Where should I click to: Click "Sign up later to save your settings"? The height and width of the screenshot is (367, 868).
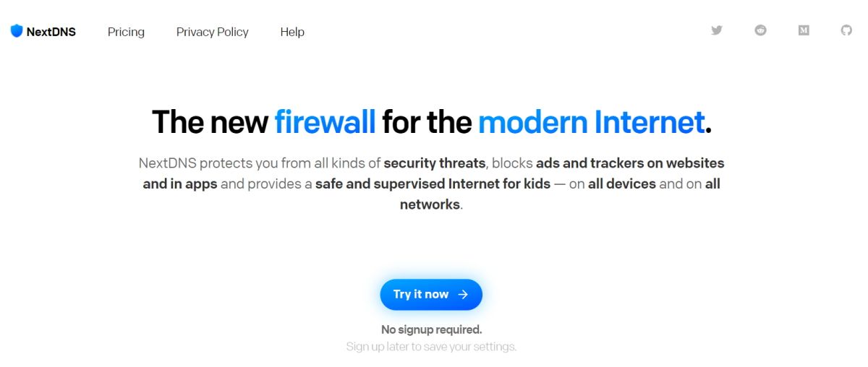point(431,347)
